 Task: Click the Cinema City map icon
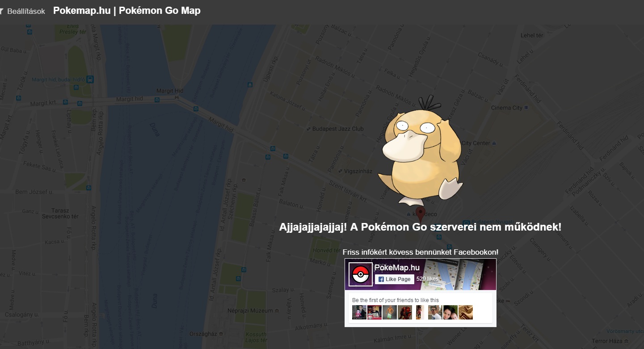coord(526,108)
